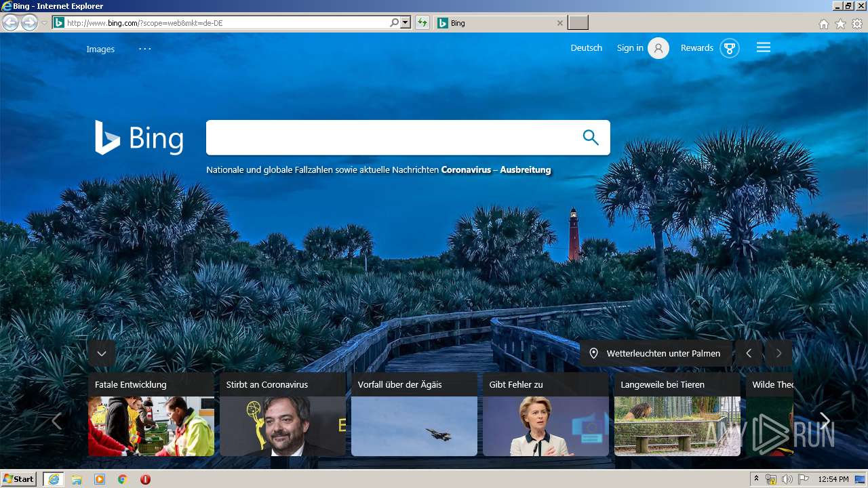Show previous background image
The image size is (868, 488).
pyautogui.click(x=749, y=353)
